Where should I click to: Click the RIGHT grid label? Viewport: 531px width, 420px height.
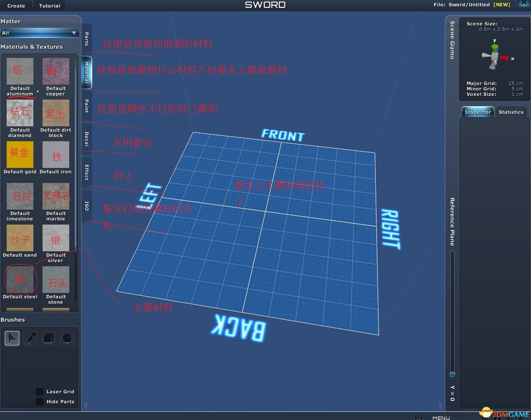pyautogui.click(x=391, y=229)
